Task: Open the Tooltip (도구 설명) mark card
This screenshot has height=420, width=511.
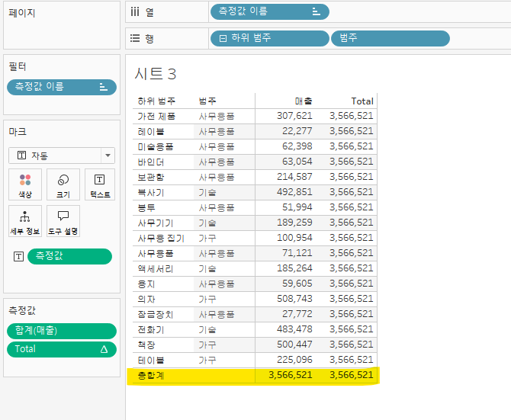Action: 63,221
